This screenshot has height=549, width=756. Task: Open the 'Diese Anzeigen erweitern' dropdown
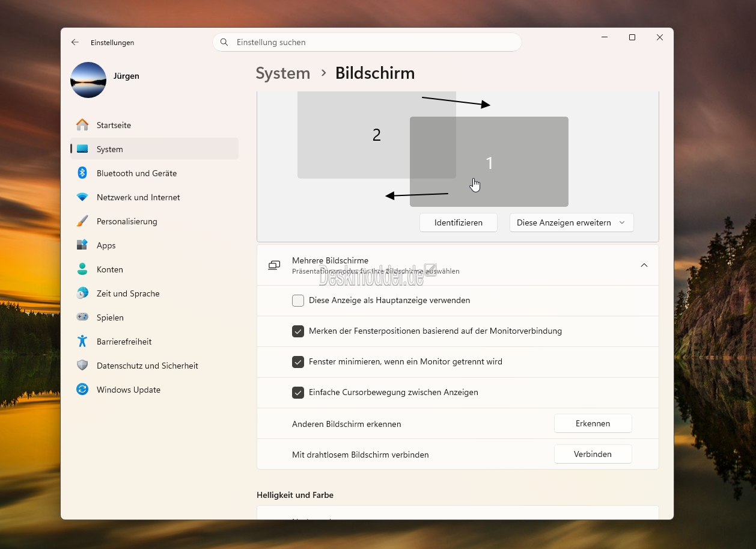click(x=571, y=222)
